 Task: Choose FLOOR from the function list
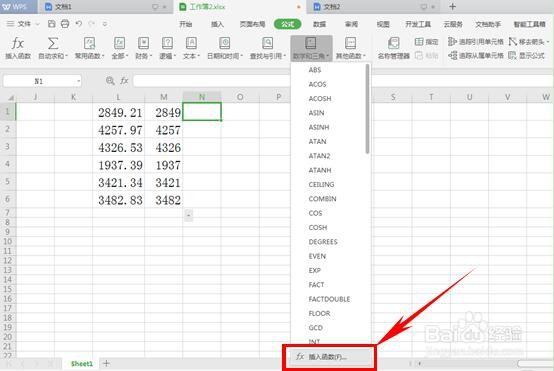coord(319,313)
